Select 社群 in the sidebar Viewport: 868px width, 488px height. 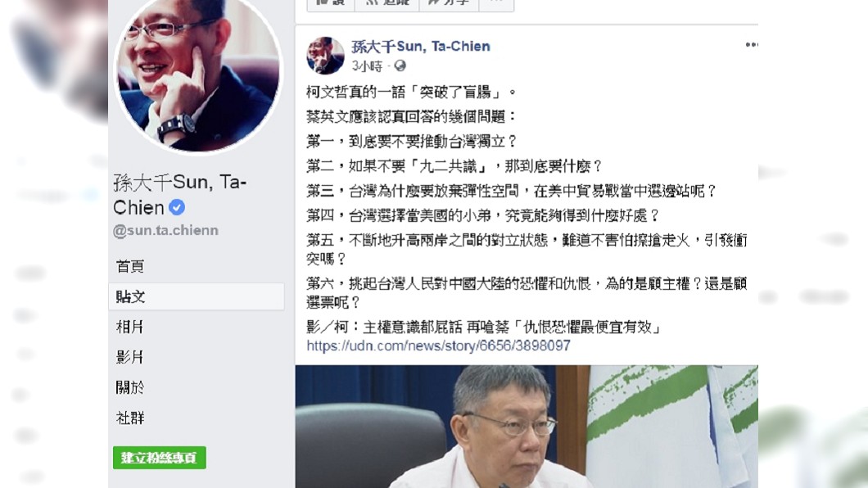coord(130,418)
